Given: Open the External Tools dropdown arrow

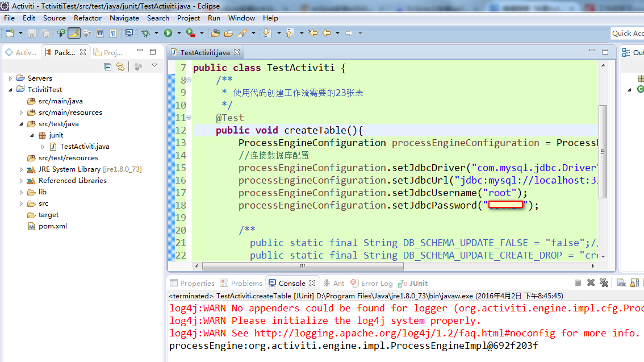Looking at the screenshot, I should coord(202,33).
